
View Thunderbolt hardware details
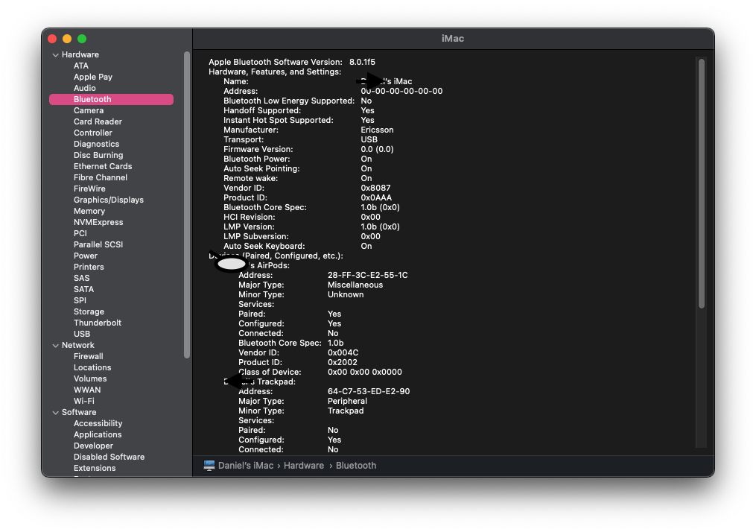click(97, 322)
